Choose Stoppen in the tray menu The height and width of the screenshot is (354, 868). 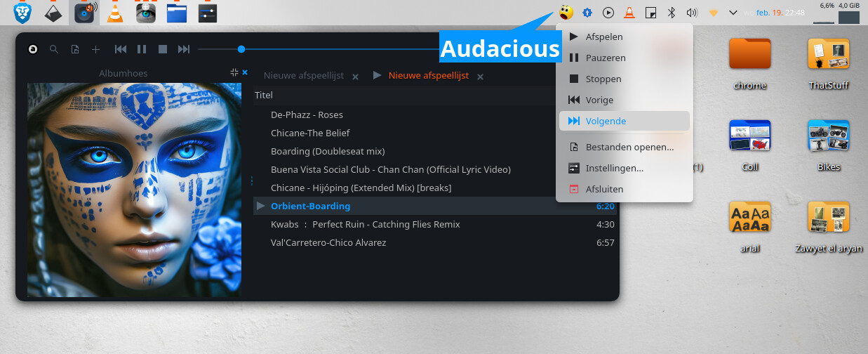point(625,79)
